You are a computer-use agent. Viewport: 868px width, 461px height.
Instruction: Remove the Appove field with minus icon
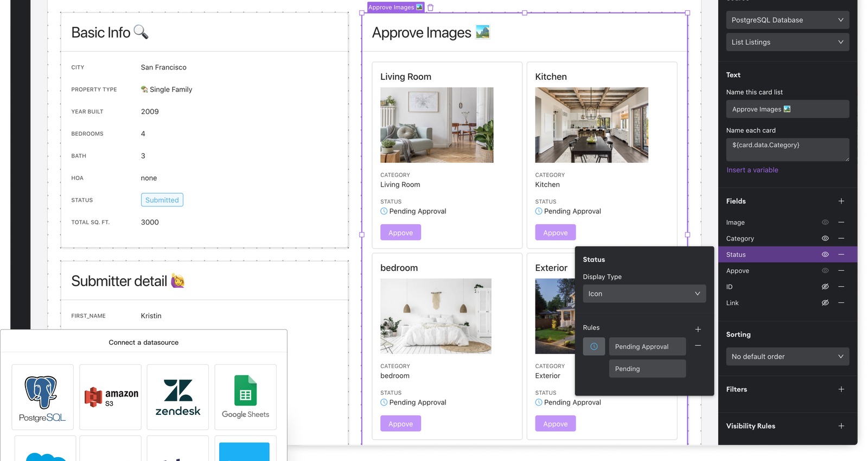coord(841,270)
